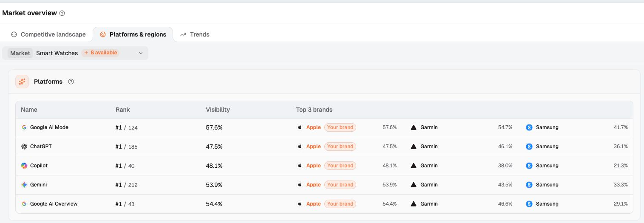
Task: Click Garmin triangle icon in ChatGPT row
Action: (x=414, y=147)
